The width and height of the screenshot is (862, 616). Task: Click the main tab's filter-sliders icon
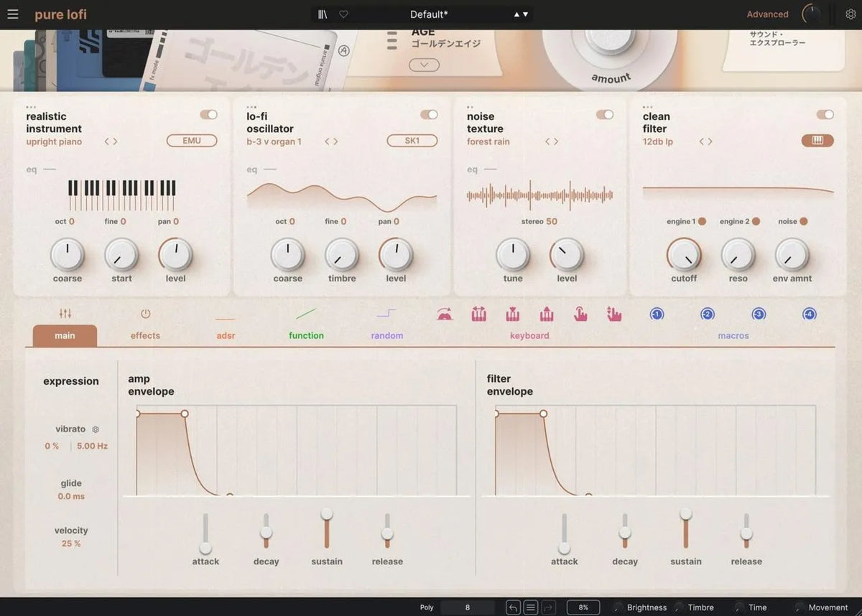(64, 314)
